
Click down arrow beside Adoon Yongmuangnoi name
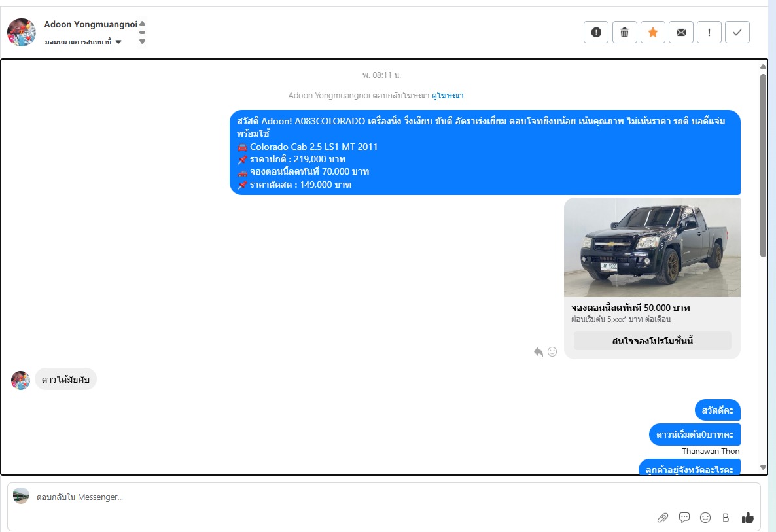[142, 41]
